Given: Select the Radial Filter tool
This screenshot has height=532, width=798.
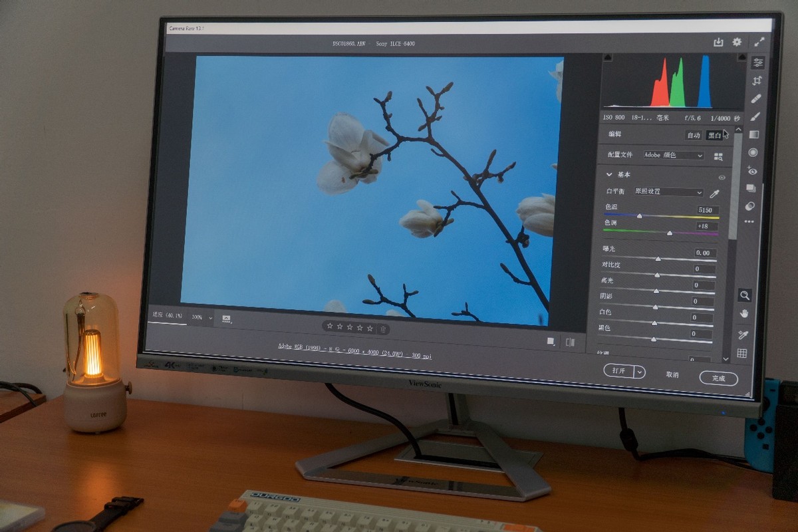Looking at the screenshot, I should pos(753,152).
